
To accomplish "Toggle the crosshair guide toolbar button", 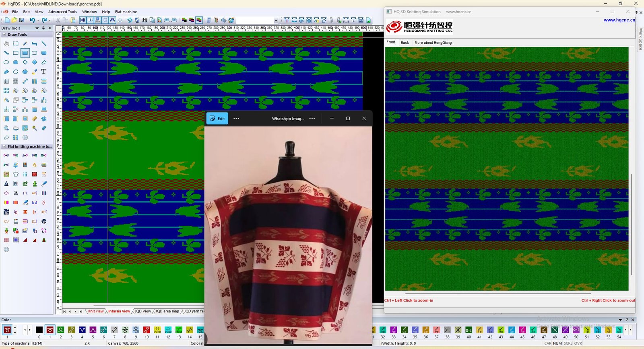I will (105, 20).
